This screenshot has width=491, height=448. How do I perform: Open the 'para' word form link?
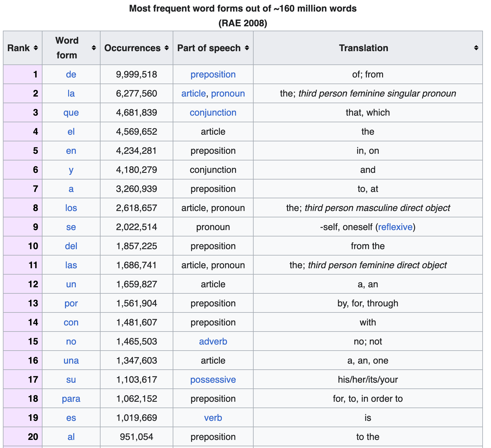[71, 399]
